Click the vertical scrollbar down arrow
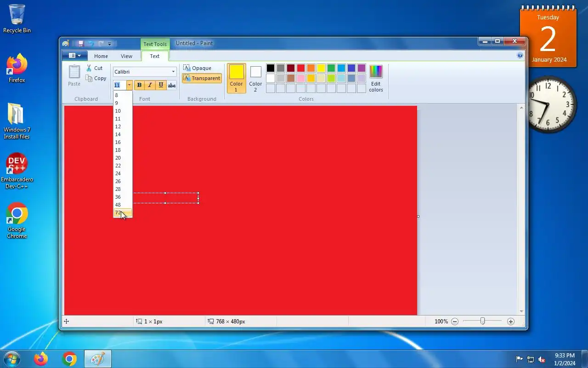 click(x=521, y=311)
